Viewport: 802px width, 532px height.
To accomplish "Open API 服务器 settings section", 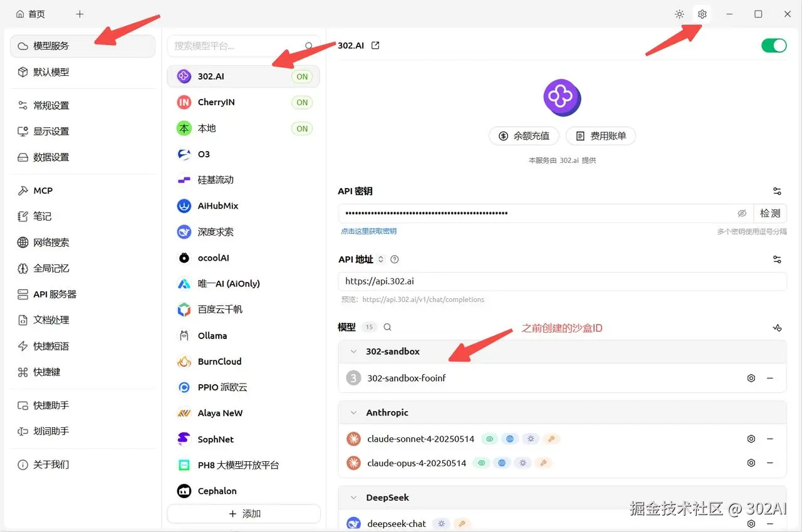I will pos(83,294).
